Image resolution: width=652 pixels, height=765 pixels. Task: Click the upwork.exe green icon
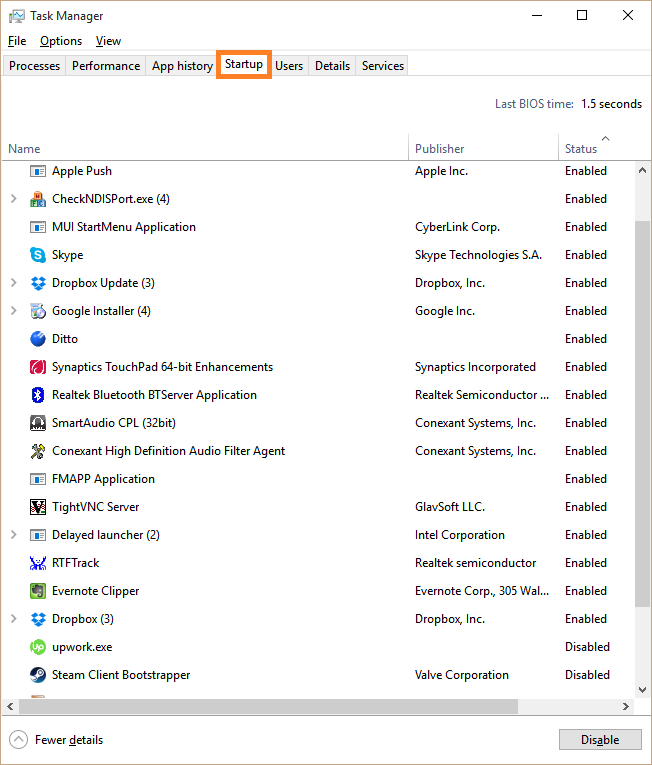38,647
